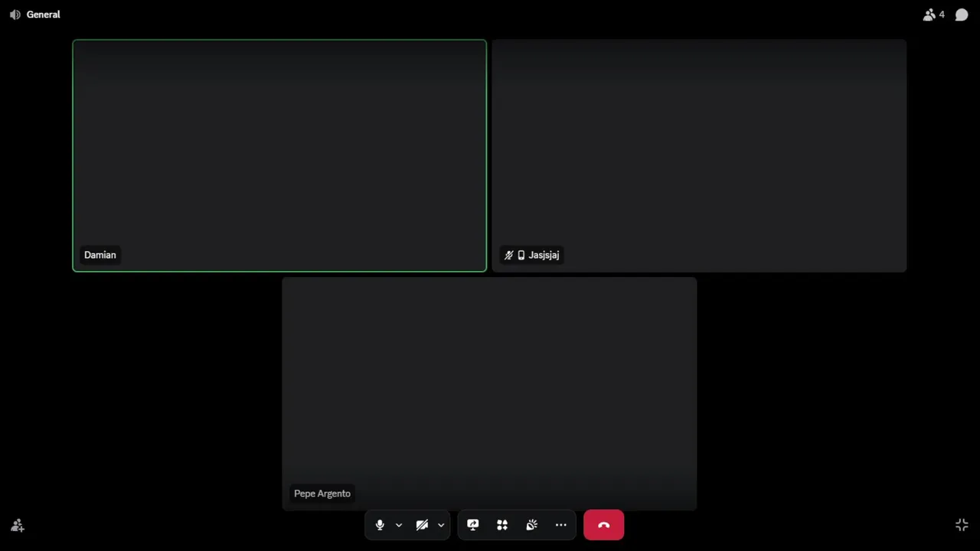Image resolution: width=980 pixels, height=551 pixels.
Task: Focus Pepe Argento's video tile
Action: coord(489,393)
